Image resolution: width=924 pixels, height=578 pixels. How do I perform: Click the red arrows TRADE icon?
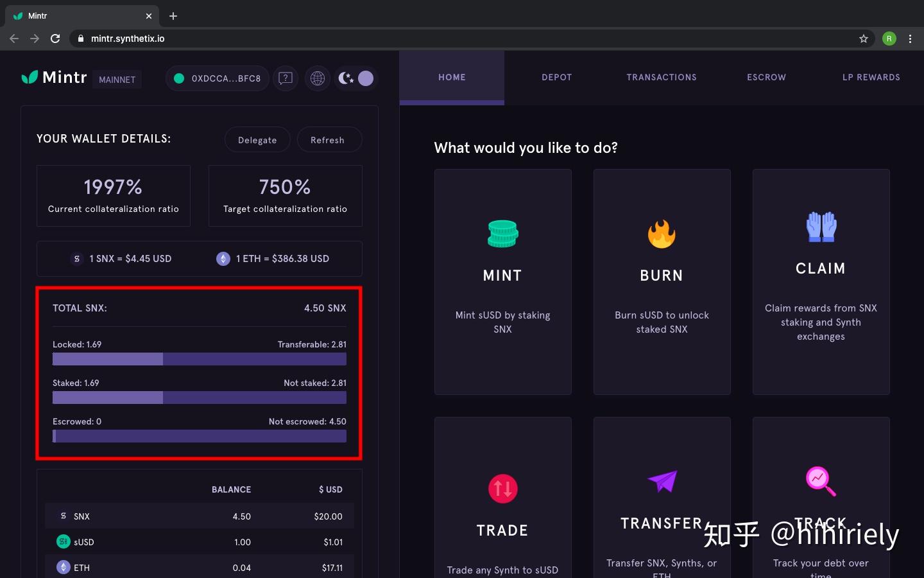(x=502, y=489)
